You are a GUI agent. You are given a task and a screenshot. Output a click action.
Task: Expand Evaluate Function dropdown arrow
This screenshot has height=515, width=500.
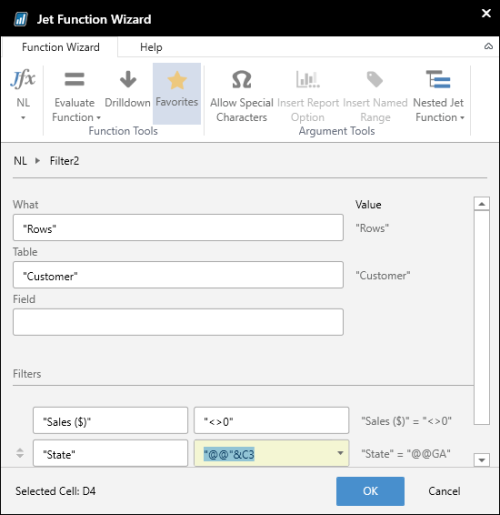(x=99, y=118)
